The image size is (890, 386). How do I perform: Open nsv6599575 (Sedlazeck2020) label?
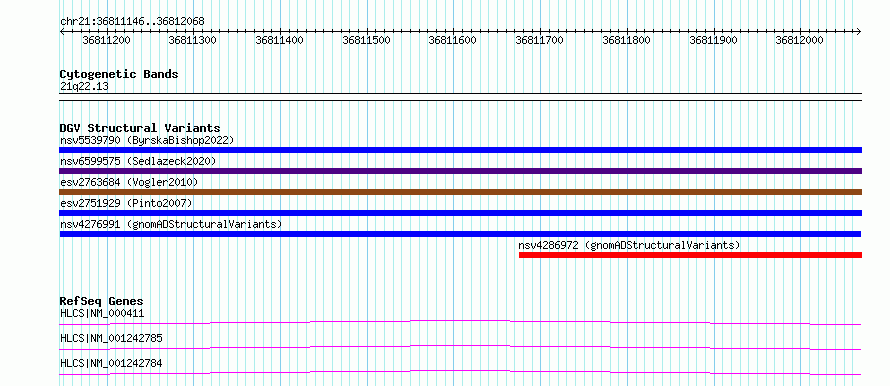pyautogui.click(x=138, y=161)
